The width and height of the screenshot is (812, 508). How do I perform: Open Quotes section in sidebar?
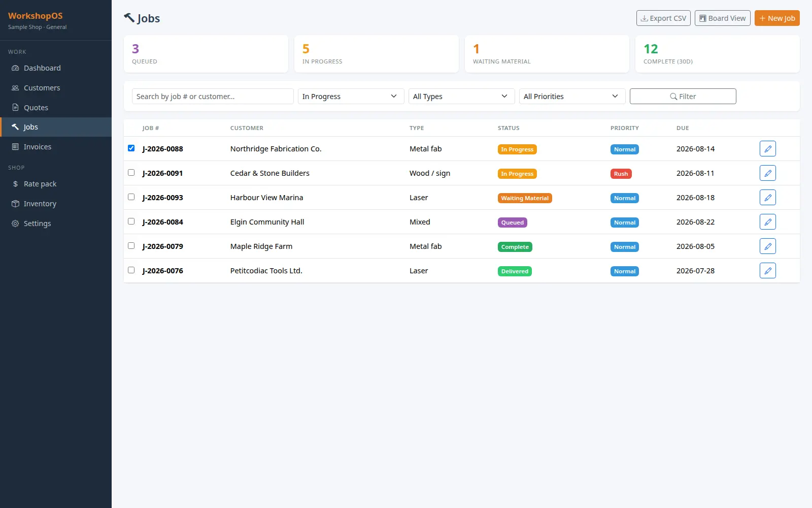tap(56, 108)
